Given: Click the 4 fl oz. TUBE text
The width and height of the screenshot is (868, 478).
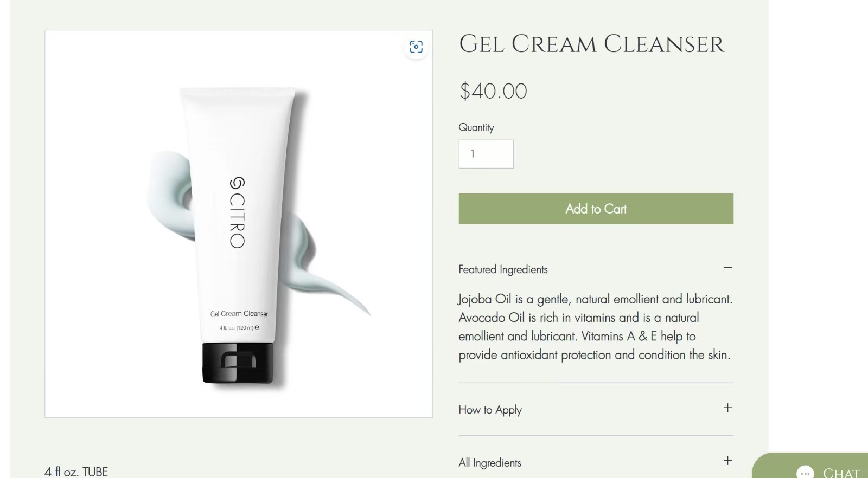Looking at the screenshot, I should [76, 471].
